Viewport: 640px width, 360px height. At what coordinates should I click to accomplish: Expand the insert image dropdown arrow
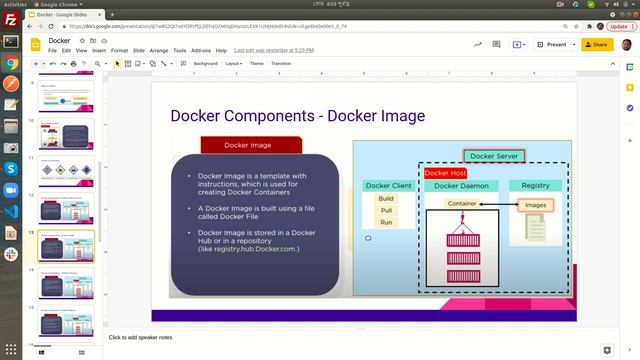pyautogui.click(x=144, y=64)
